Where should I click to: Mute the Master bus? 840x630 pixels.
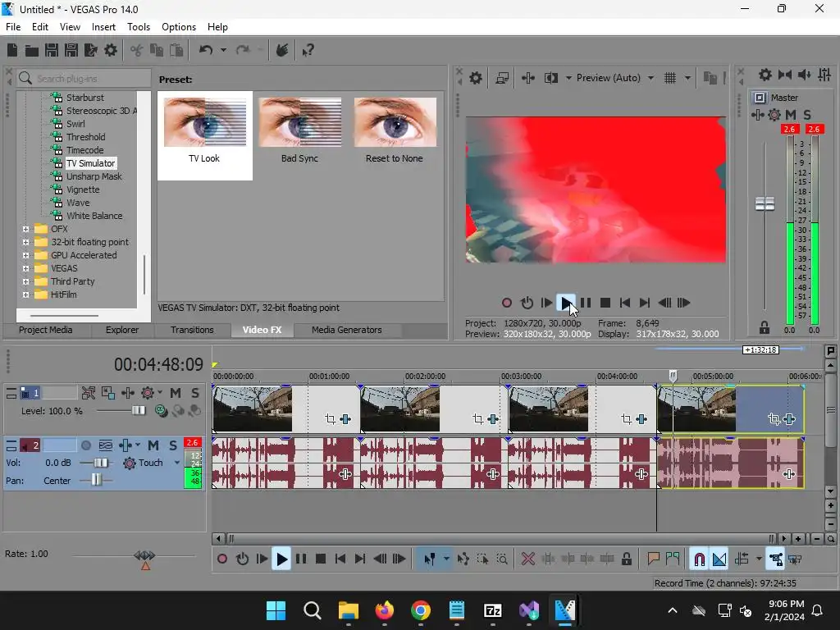(791, 115)
